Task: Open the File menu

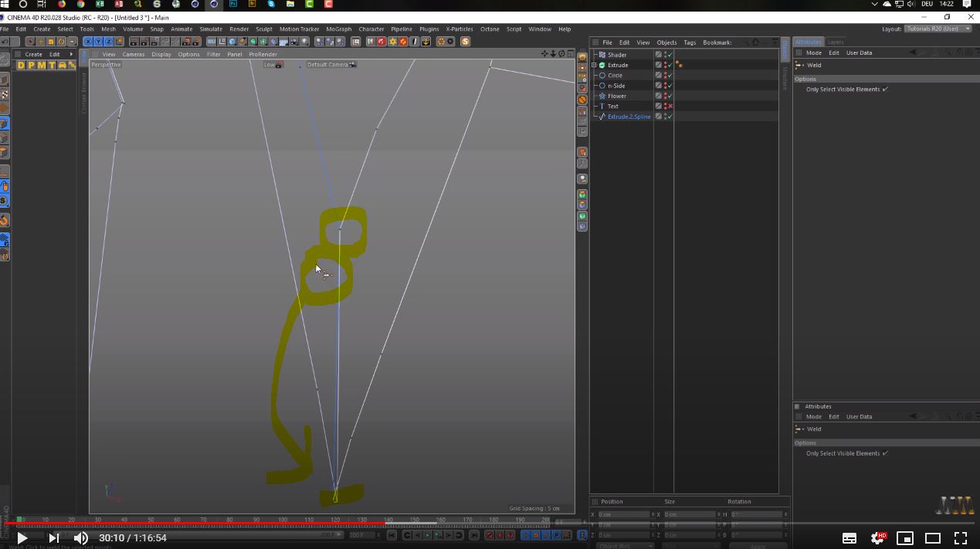Action: point(5,29)
